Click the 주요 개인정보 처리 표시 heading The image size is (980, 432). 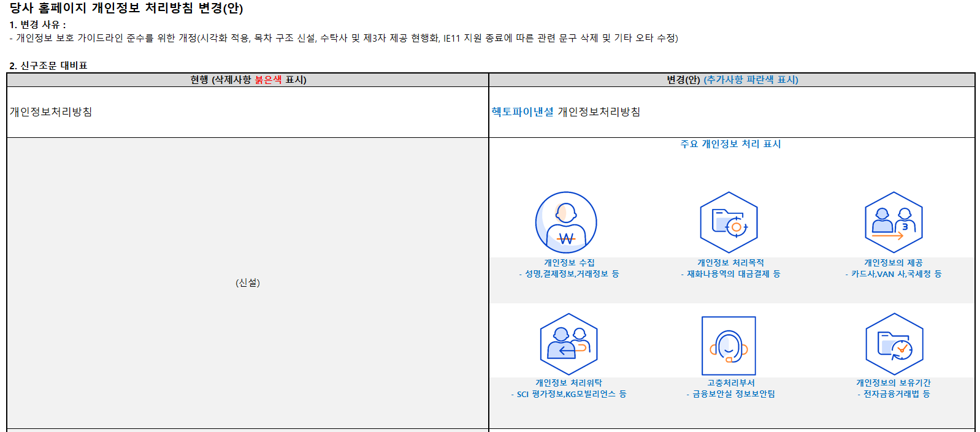[730, 144]
